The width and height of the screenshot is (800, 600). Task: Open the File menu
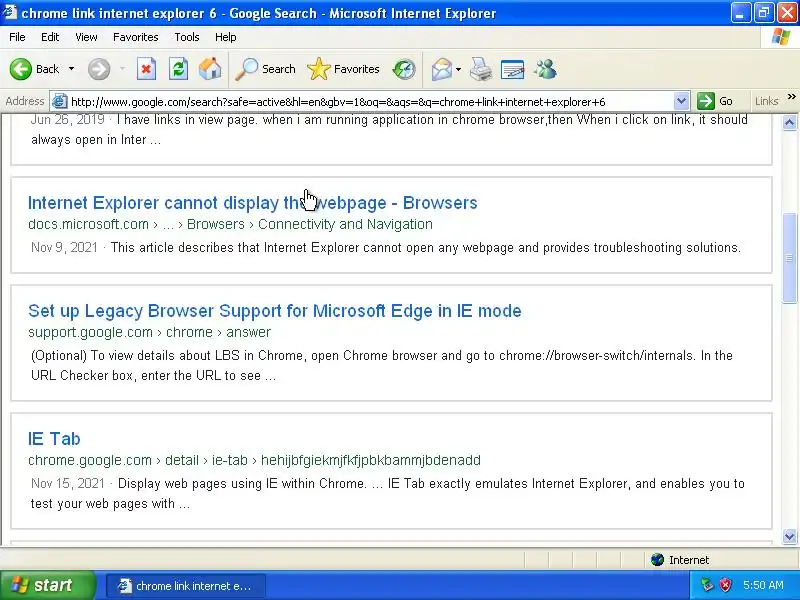coord(17,37)
